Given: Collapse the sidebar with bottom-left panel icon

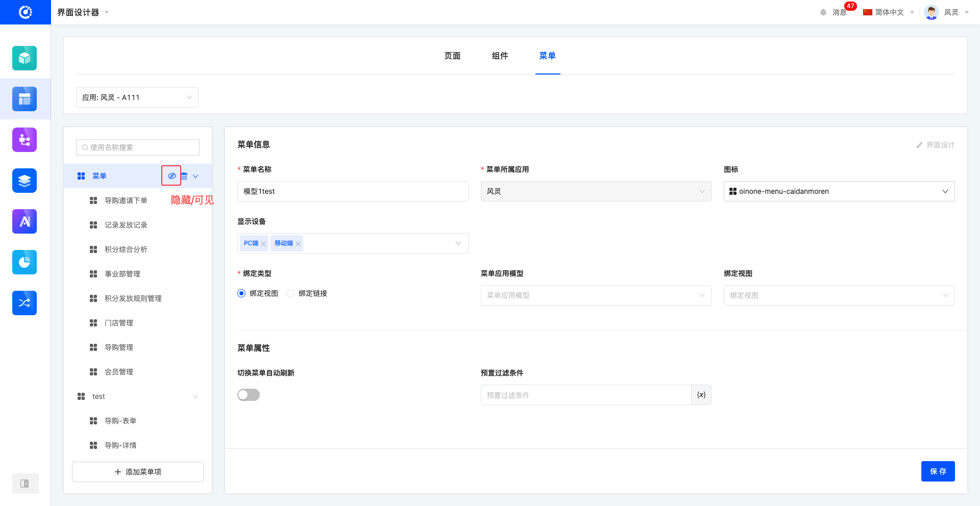Looking at the screenshot, I should (x=24, y=484).
